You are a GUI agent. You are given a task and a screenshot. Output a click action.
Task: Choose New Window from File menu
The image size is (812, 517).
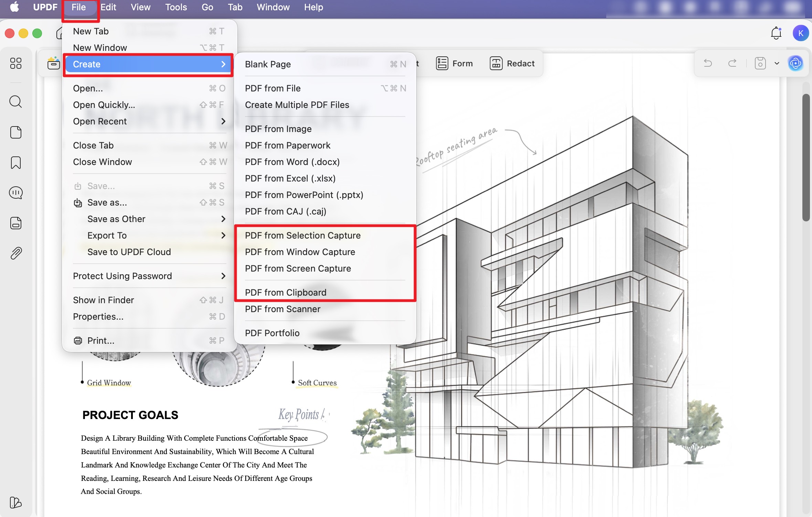tap(149, 48)
